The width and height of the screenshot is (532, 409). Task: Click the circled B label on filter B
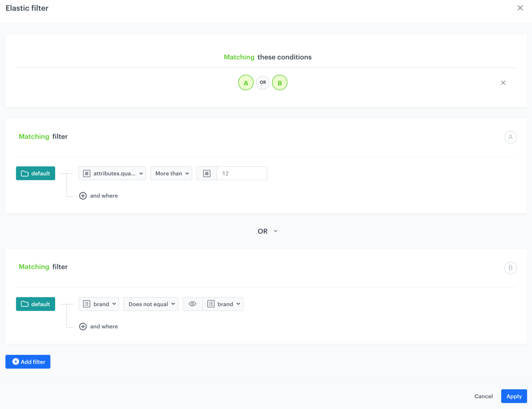pos(510,268)
